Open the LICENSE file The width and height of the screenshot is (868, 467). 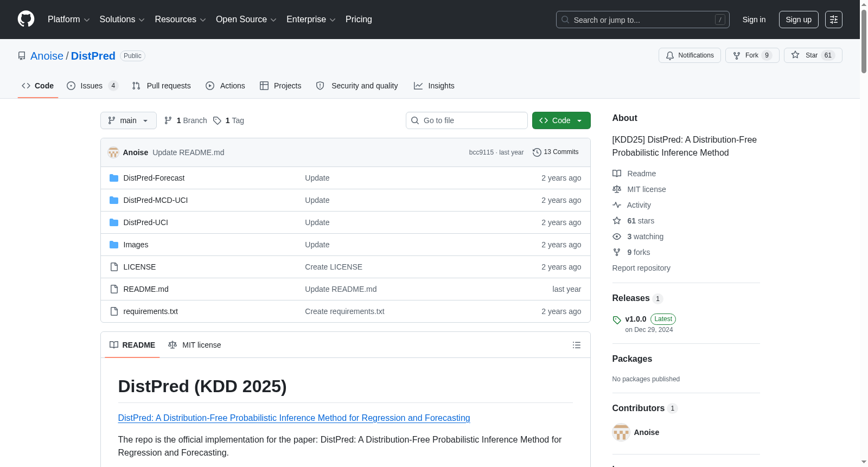pyautogui.click(x=139, y=267)
